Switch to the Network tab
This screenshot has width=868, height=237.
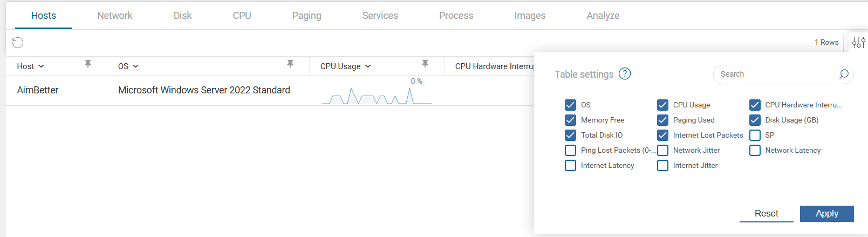click(114, 16)
